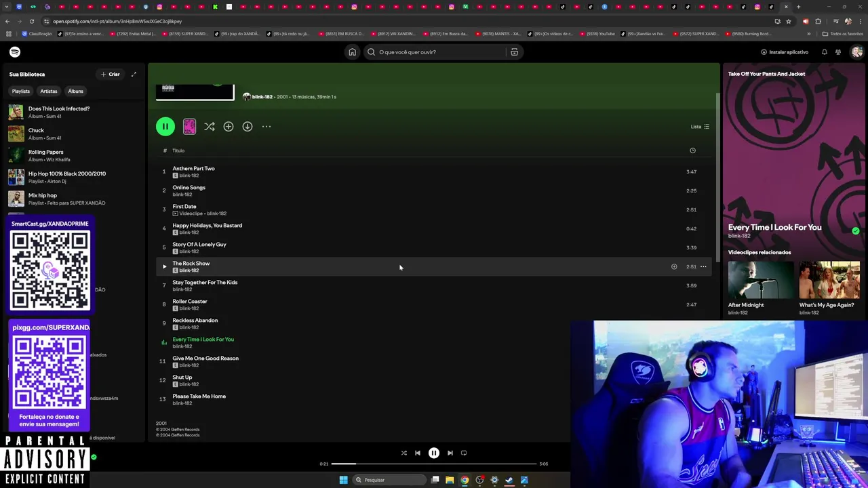Click the Pesquisar taskbar search box

tap(389, 480)
